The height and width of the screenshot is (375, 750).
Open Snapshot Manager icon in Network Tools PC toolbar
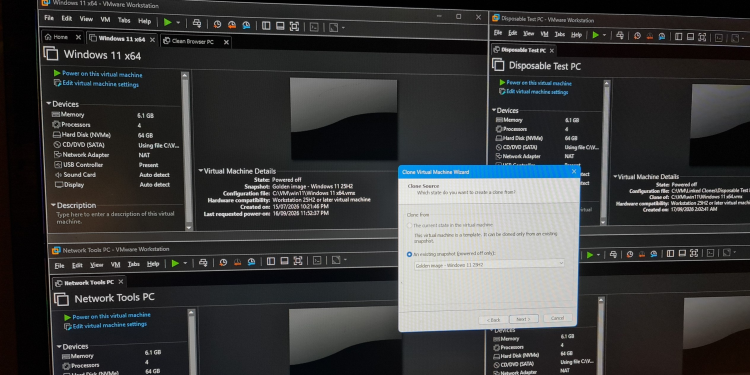tap(252, 262)
